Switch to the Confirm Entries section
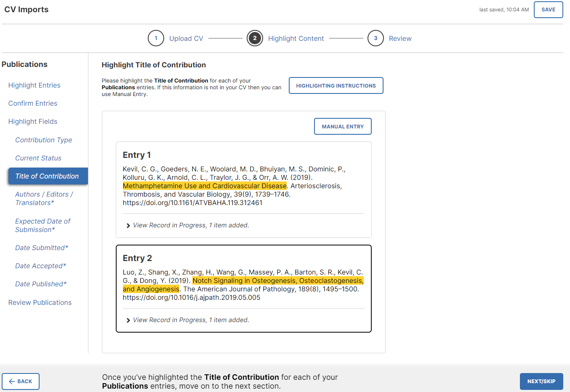The height and width of the screenshot is (392, 570). pos(32,103)
